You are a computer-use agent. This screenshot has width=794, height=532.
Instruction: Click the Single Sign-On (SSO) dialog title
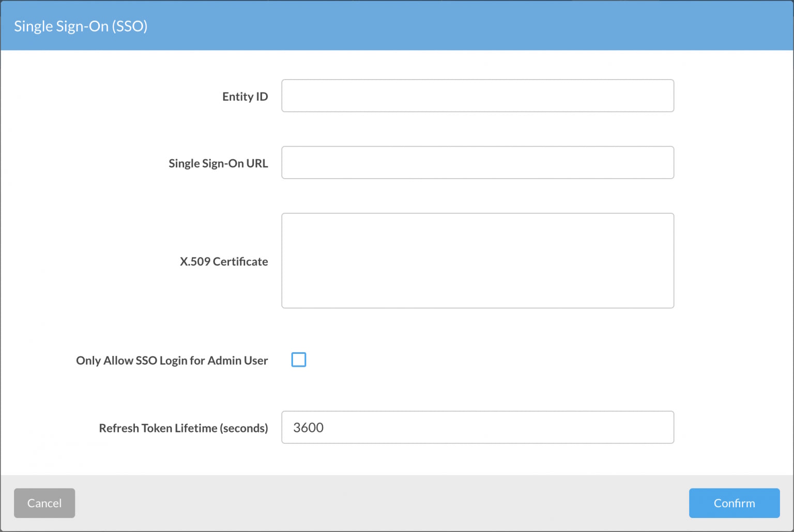[x=81, y=26]
